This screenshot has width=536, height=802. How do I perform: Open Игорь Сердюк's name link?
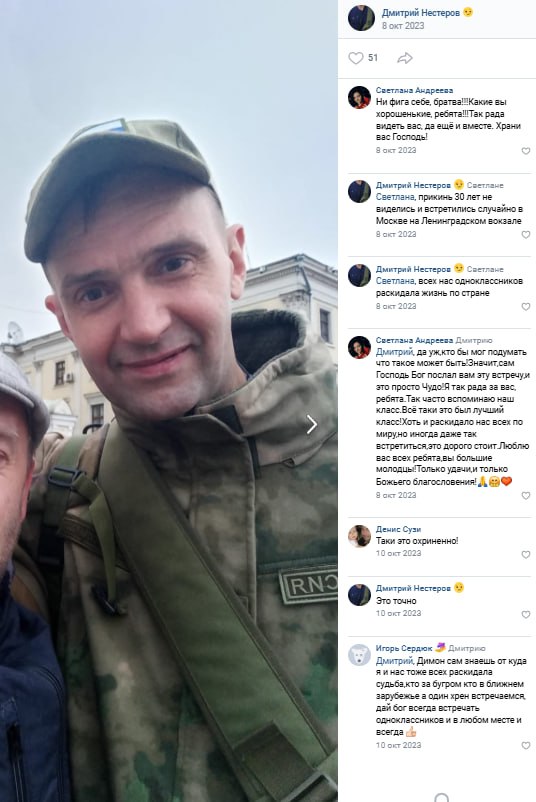(404, 648)
